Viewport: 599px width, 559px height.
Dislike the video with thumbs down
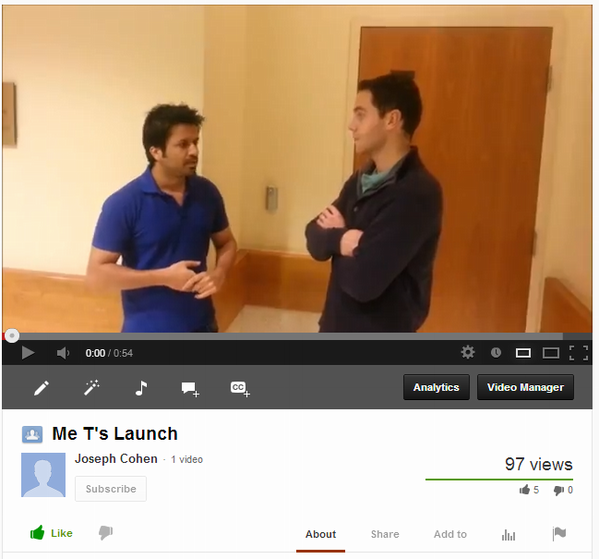[x=106, y=532]
